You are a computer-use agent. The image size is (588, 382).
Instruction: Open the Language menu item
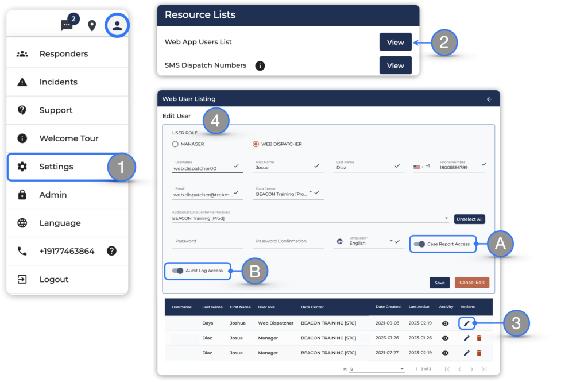coord(67,223)
